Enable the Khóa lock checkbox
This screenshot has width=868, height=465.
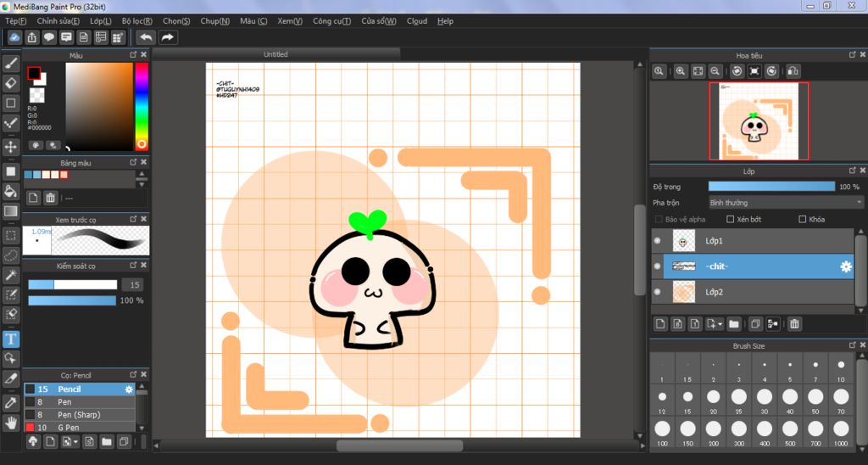pyautogui.click(x=802, y=220)
